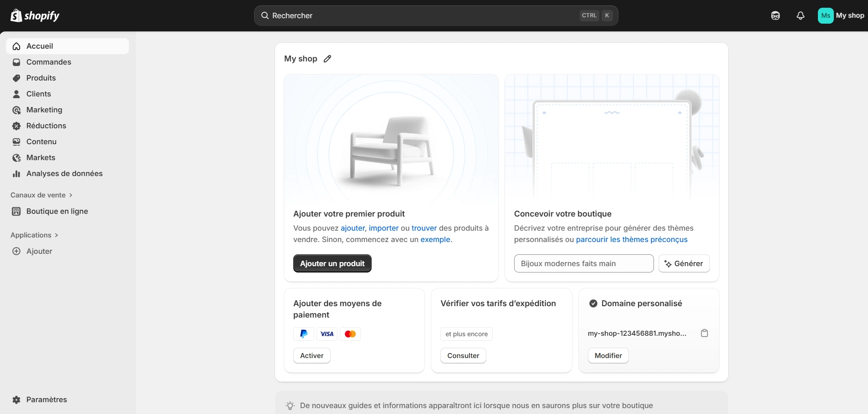Click the Mastercard payment icon

350,333
